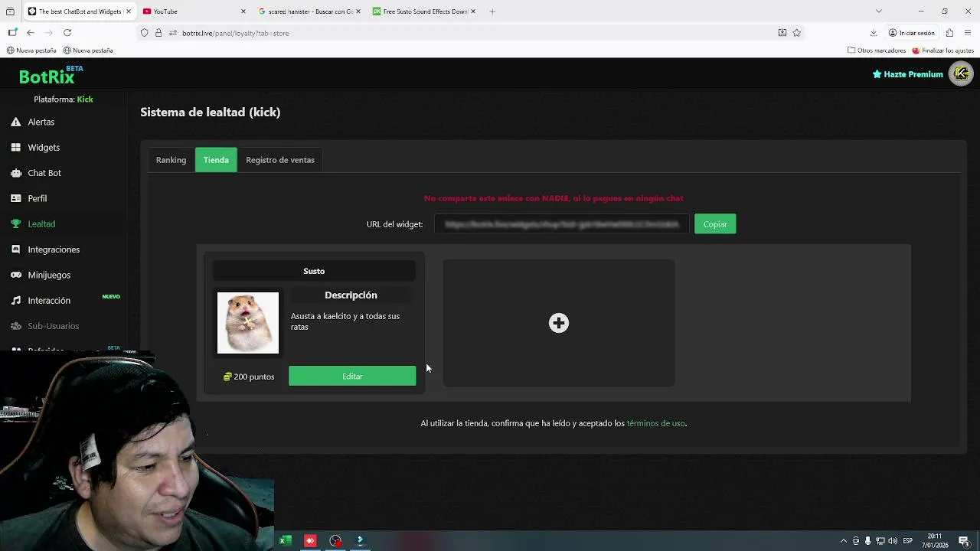The height and width of the screenshot is (551, 980).
Task: Open the términos de uso link
Action: pos(655,423)
